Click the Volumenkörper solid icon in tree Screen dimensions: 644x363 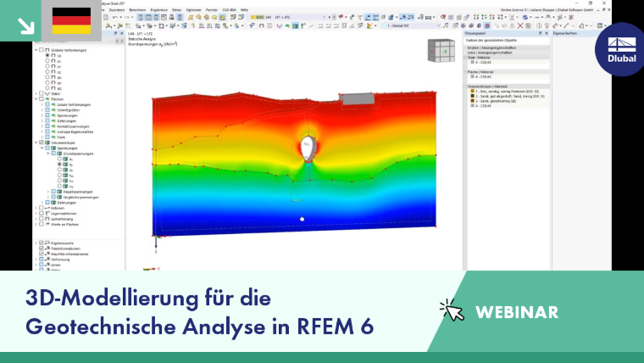click(47, 142)
